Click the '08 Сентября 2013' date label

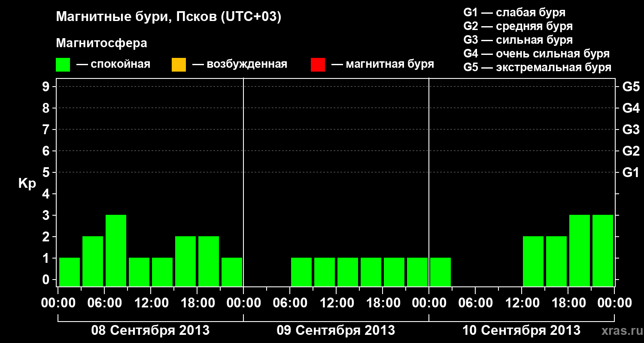pos(150,331)
